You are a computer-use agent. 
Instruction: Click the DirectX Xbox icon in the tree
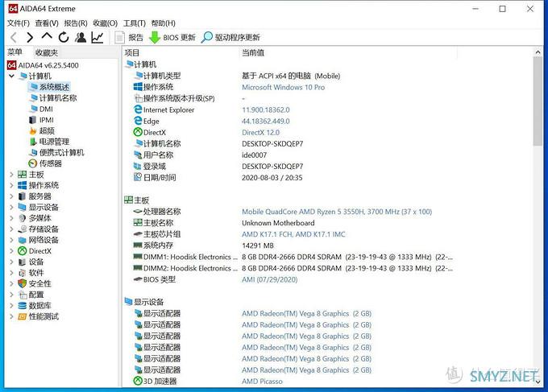click(x=22, y=250)
